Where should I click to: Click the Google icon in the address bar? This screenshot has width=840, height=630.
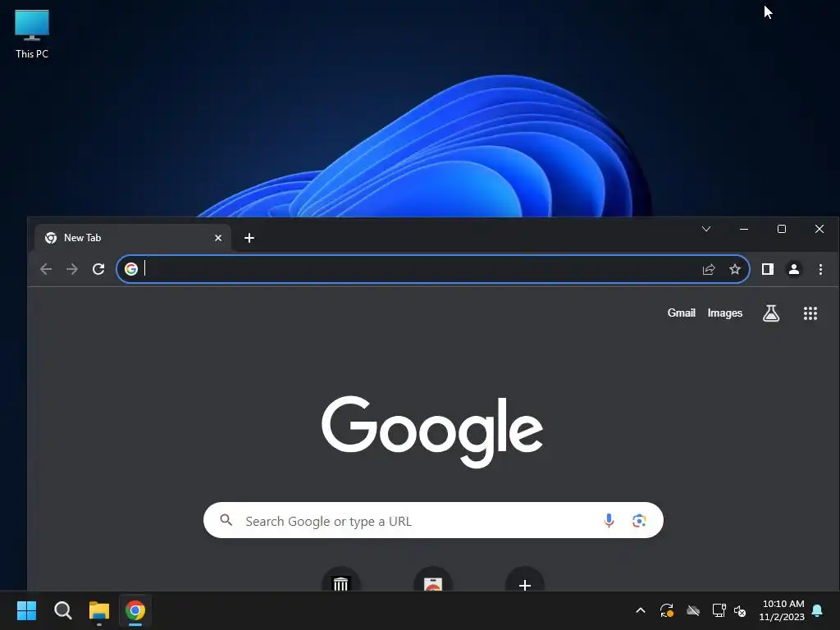131,269
